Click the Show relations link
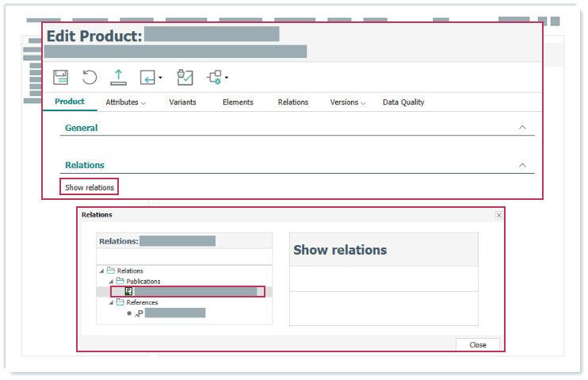 [90, 188]
